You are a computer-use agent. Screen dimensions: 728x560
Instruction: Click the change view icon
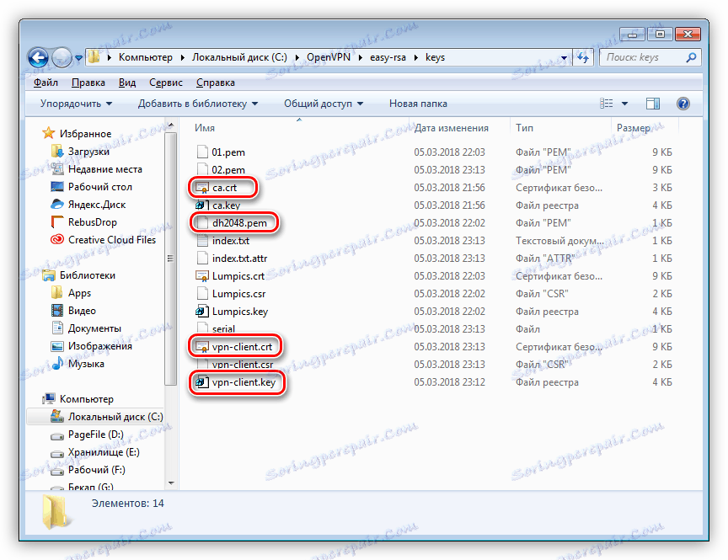pos(606,104)
